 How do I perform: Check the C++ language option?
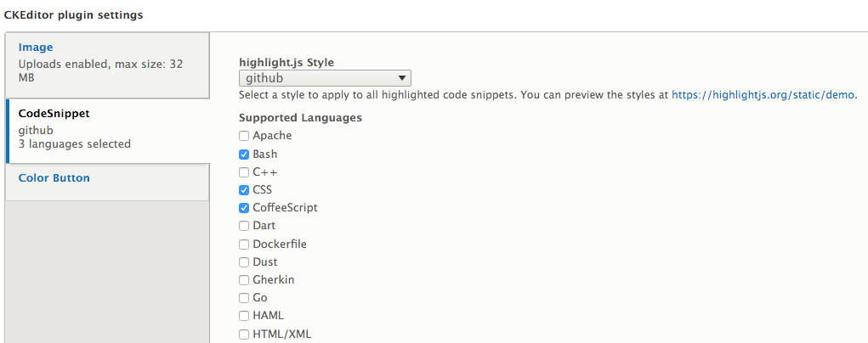(x=244, y=172)
